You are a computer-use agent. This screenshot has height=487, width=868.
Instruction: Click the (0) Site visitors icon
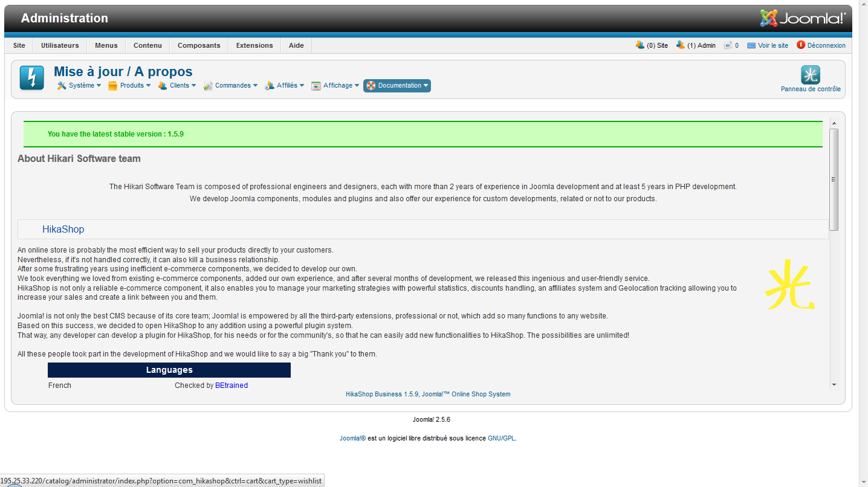(x=640, y=45)
